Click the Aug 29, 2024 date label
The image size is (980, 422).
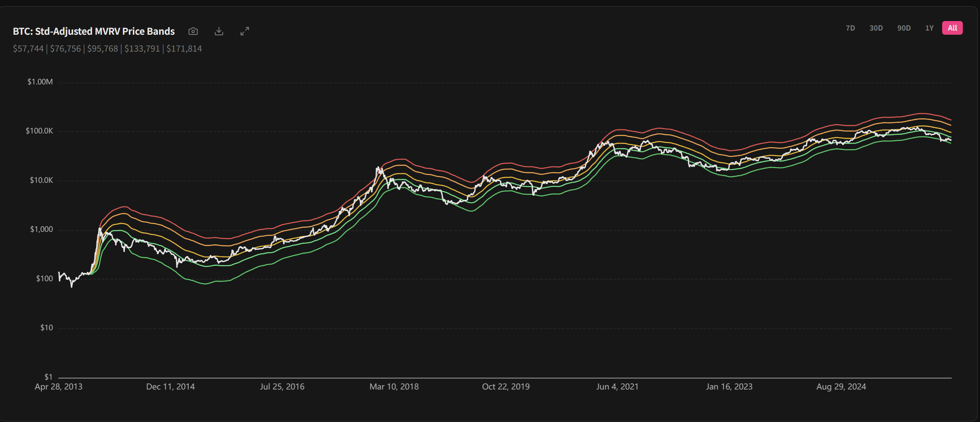pyautogui.click(x=841, y=387)
